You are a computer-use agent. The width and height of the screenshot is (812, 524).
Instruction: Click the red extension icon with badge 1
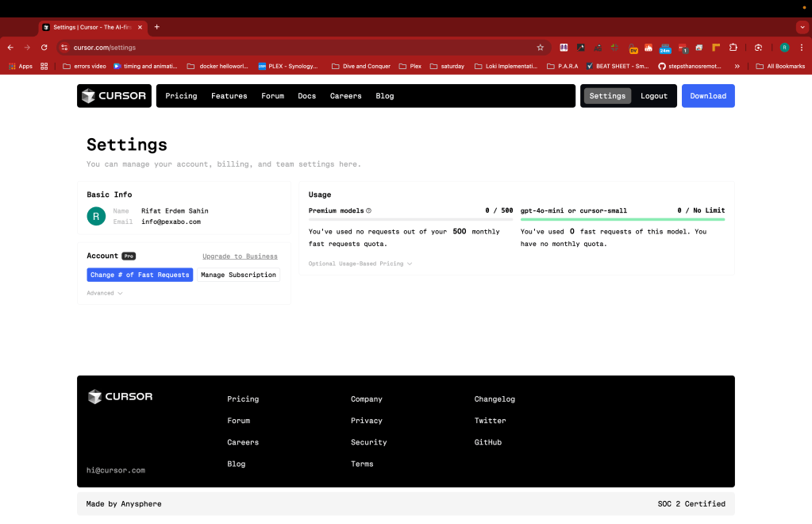point(683,48)
